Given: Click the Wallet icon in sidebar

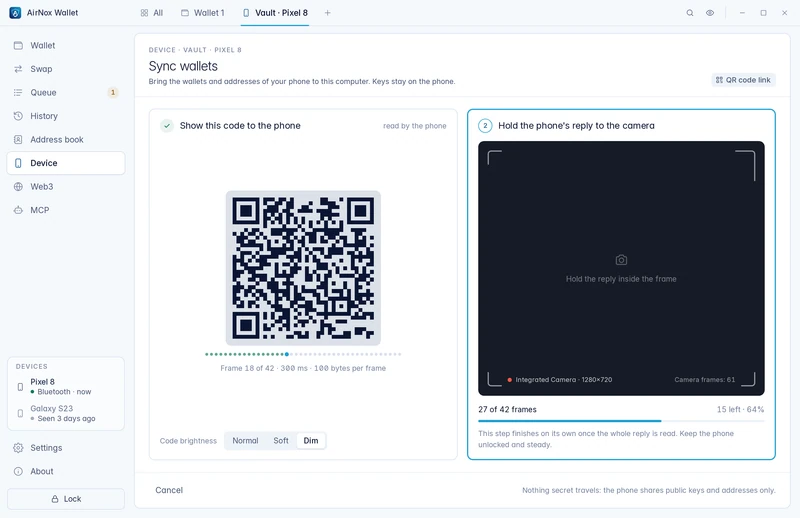Looking at the screenshot, I should point(18,45).
